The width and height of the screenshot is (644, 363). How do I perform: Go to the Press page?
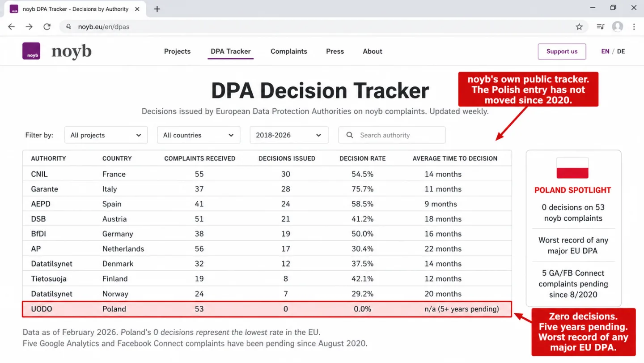[x=335, y=51]
